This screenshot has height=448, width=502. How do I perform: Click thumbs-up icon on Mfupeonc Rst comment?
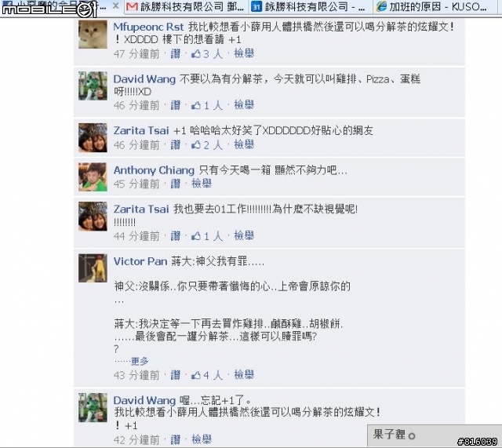195,54
